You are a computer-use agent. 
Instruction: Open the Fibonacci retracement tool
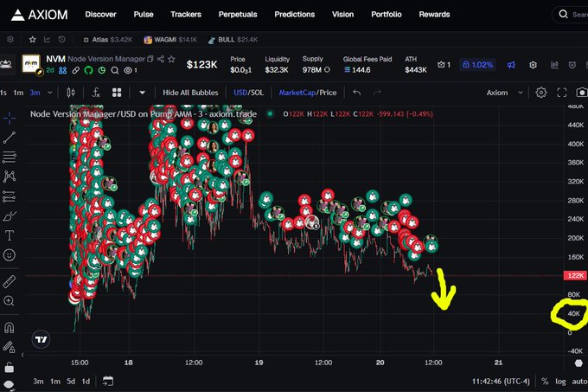tap(10, 157)
